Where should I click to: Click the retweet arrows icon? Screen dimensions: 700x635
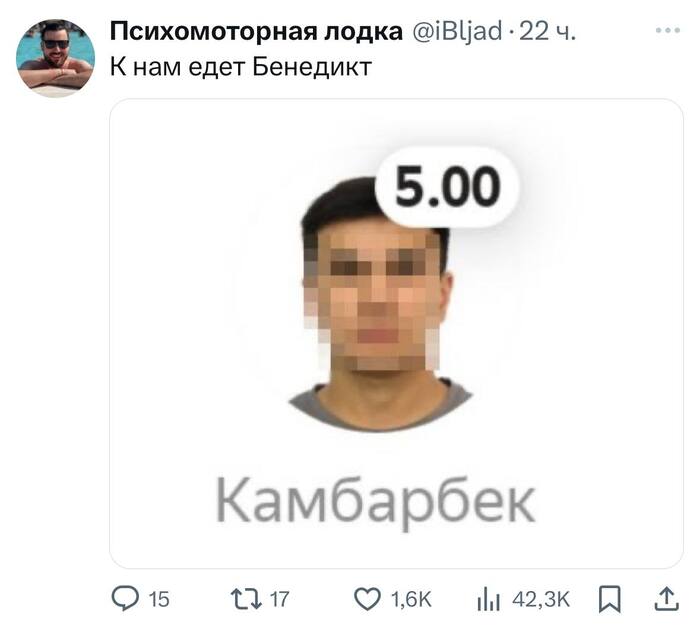pos(246,599)
